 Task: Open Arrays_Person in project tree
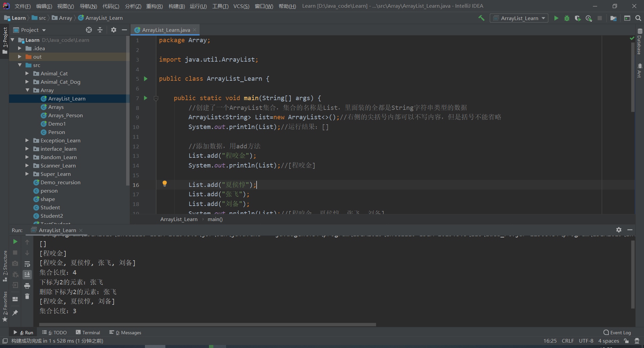point(65,115)
